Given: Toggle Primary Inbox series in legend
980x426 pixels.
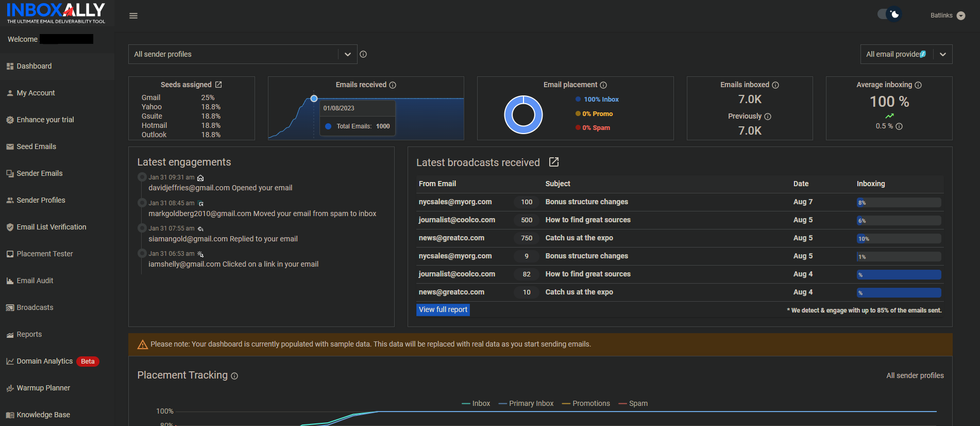Looking at the screenshot, I should (x=526, y=403).
